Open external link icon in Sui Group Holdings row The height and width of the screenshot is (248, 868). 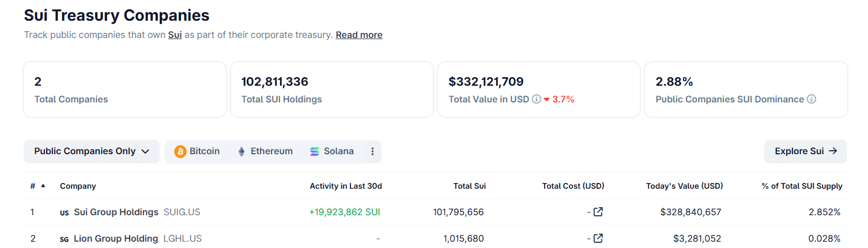598,212
